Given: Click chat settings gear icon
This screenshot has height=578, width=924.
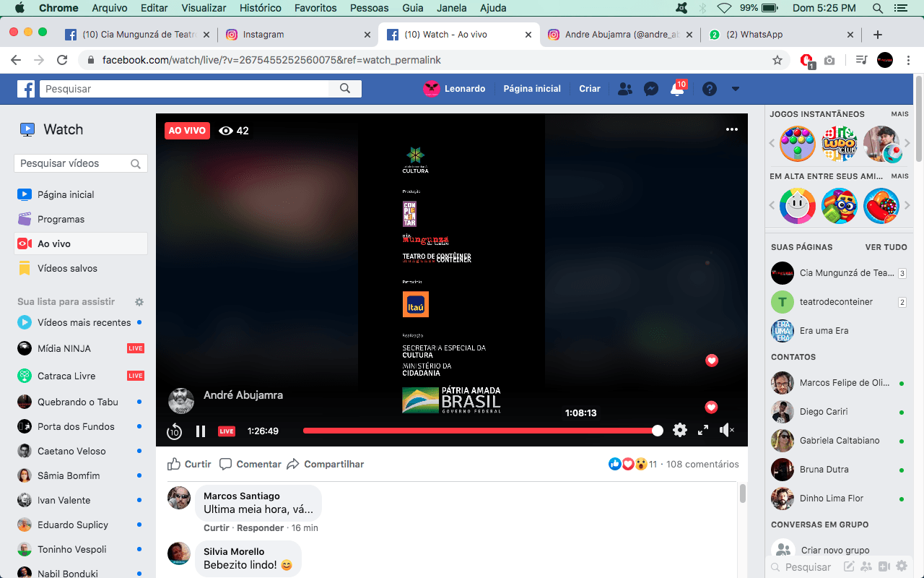Looking at the screenshot, I should click(901, 567).
